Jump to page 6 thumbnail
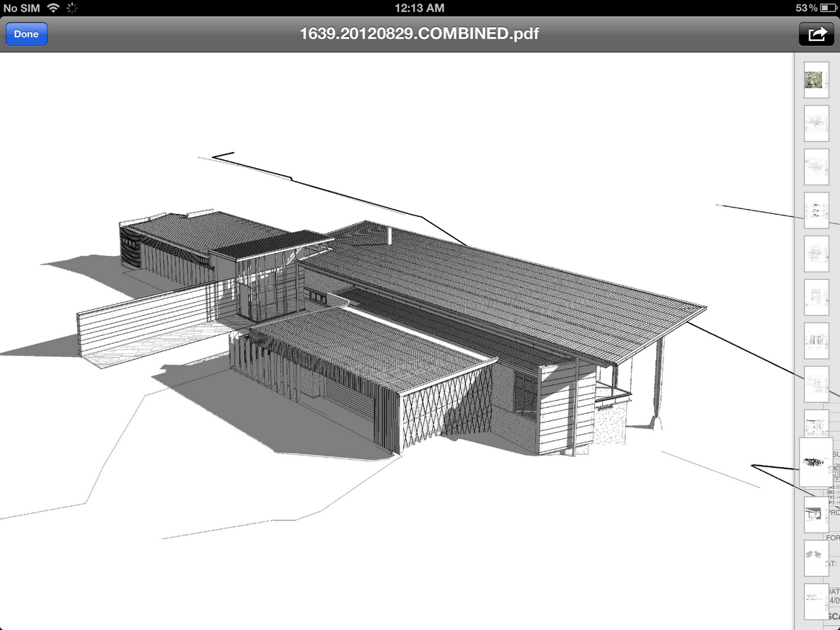The width and height of the screenshot is (840, 630). [816, 297]
